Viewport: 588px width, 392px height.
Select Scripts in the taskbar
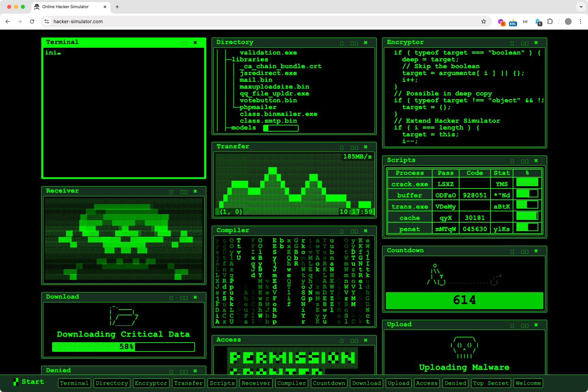point(222,383)
